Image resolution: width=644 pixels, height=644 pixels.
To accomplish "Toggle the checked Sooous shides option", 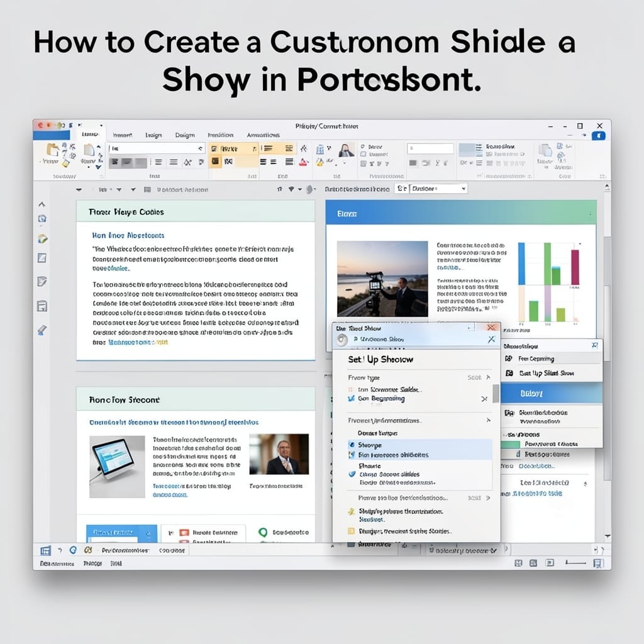I will 352,474.
